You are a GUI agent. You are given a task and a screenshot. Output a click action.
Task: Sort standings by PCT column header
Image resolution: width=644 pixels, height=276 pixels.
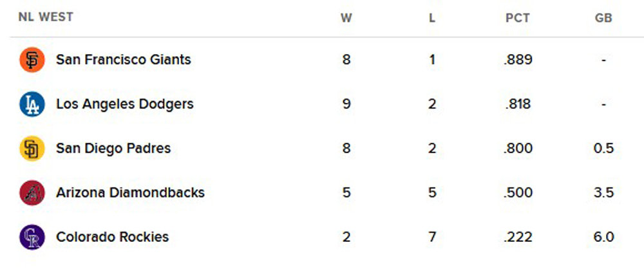tap(518, 18)
